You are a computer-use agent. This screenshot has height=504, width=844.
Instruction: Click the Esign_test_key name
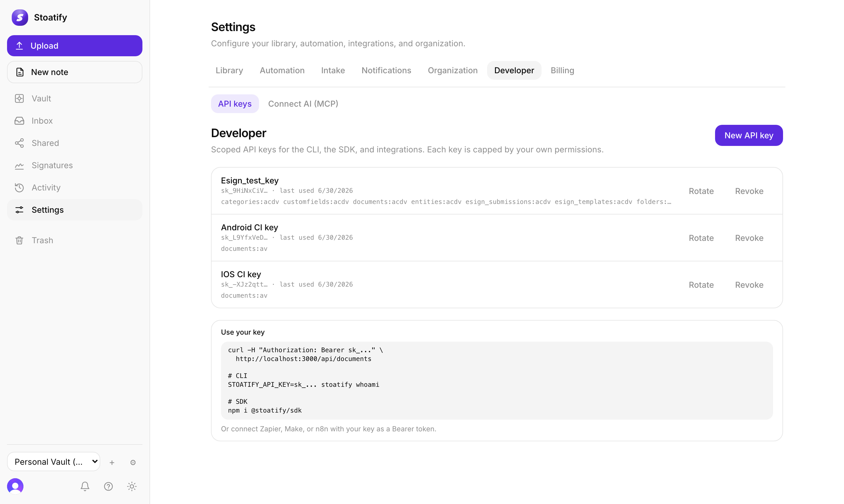pyautogui.click(x=250, y=180)
